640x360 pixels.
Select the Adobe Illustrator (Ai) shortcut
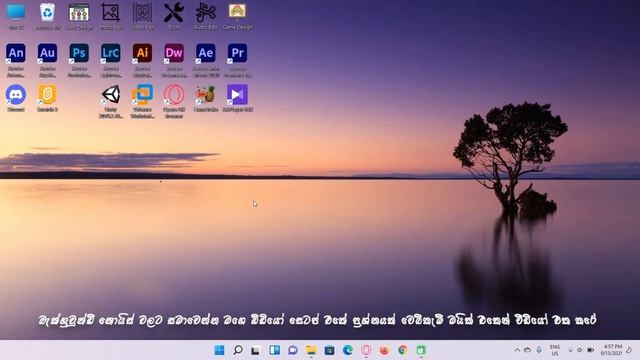pyautogui.click(x=142, y=60)
